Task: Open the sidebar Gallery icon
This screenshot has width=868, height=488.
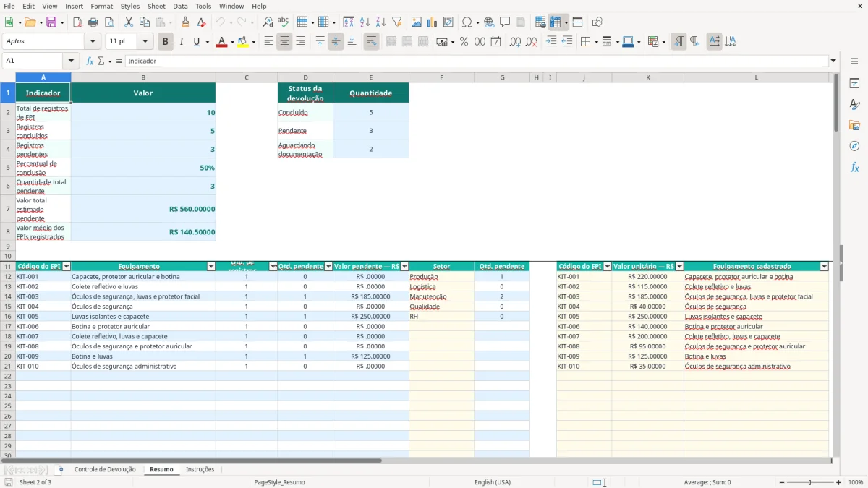Action: [854, 126]
